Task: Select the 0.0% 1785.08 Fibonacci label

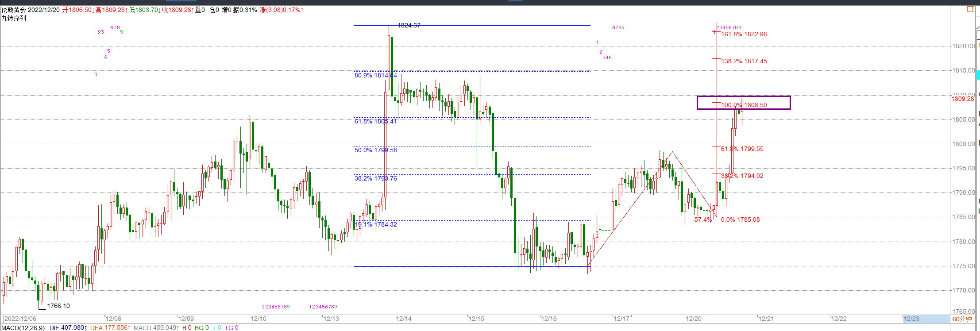Action: coord(740,219)
